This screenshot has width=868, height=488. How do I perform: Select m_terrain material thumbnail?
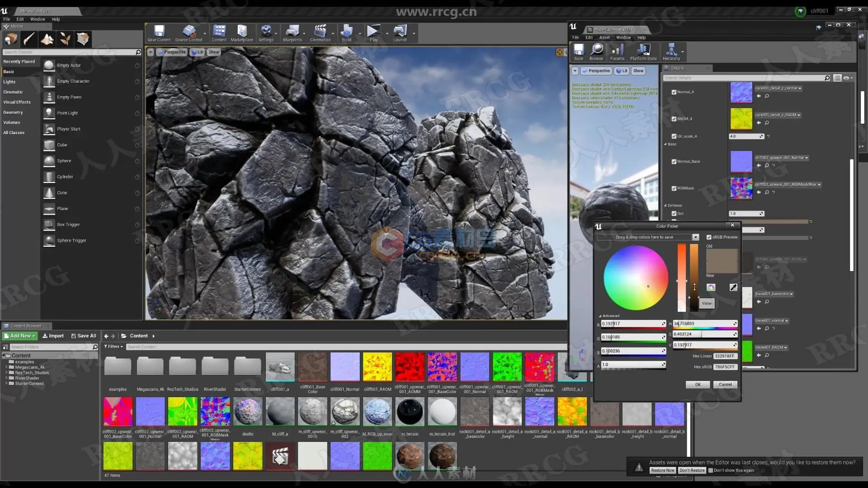(410, 412)
